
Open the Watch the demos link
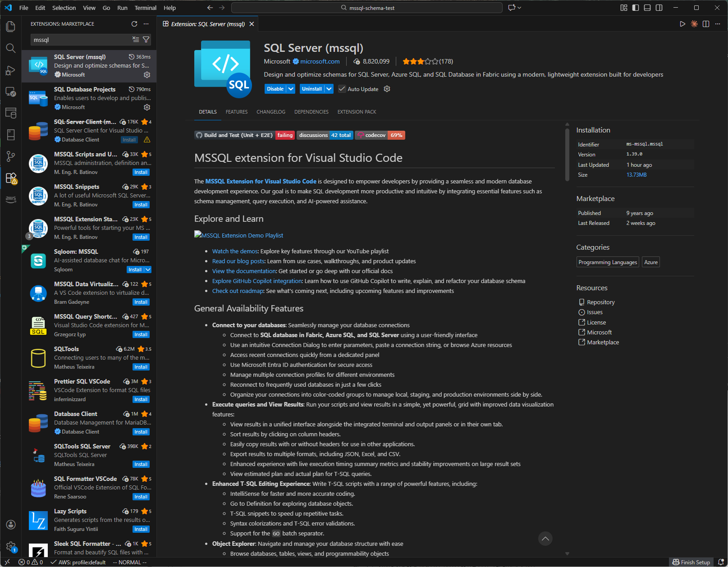[235, 251]
